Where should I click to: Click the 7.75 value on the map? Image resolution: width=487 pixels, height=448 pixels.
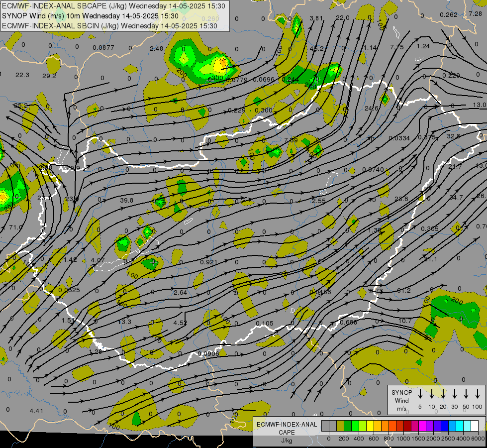(397, 47)
